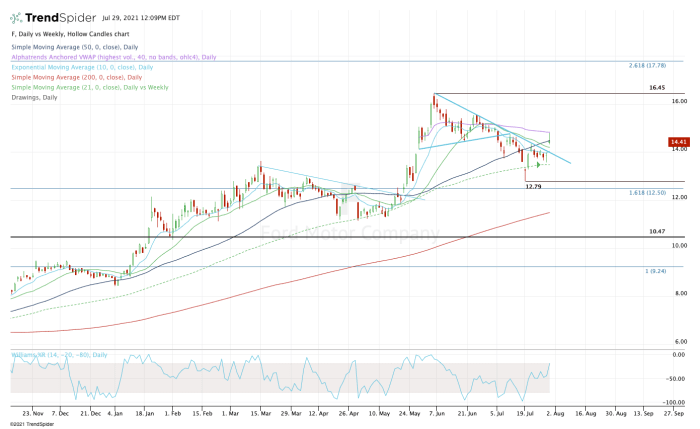Click the small green arrow marker near the latest candles
This screenshot has width=700, height=429.
click(x=538, y=164)
